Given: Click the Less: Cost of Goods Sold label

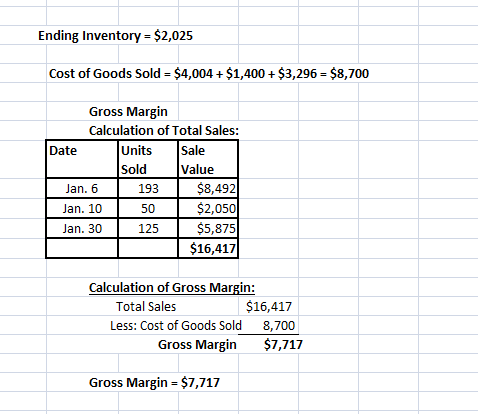Looking at the screenshot, I should click(x=176, y=326).
